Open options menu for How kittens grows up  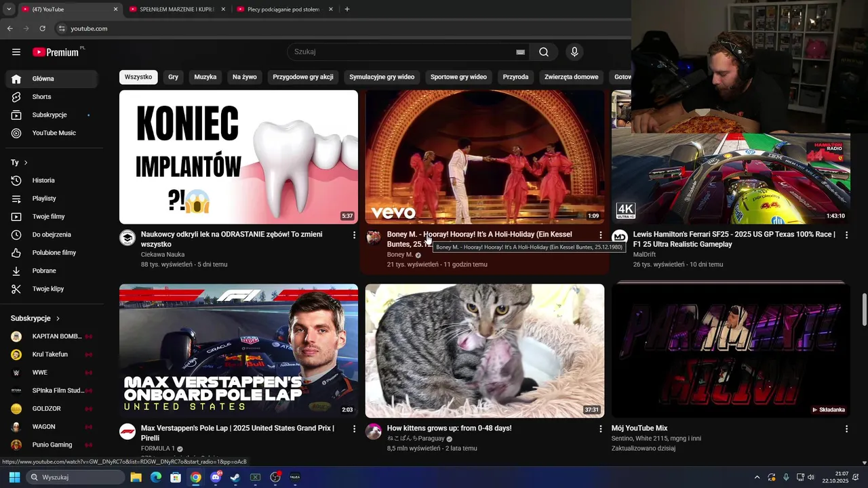pyautogui.click(x=600, y=428)
